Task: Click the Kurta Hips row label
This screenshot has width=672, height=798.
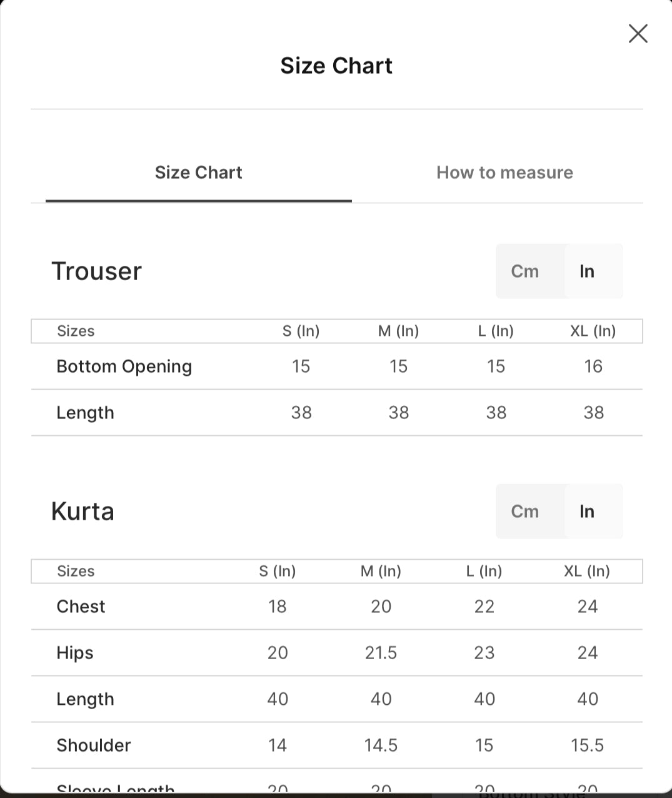Action: coord(75,653)
